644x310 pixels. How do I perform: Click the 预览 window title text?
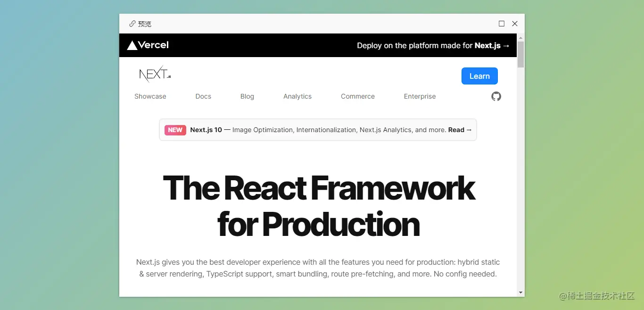point(145,24)
